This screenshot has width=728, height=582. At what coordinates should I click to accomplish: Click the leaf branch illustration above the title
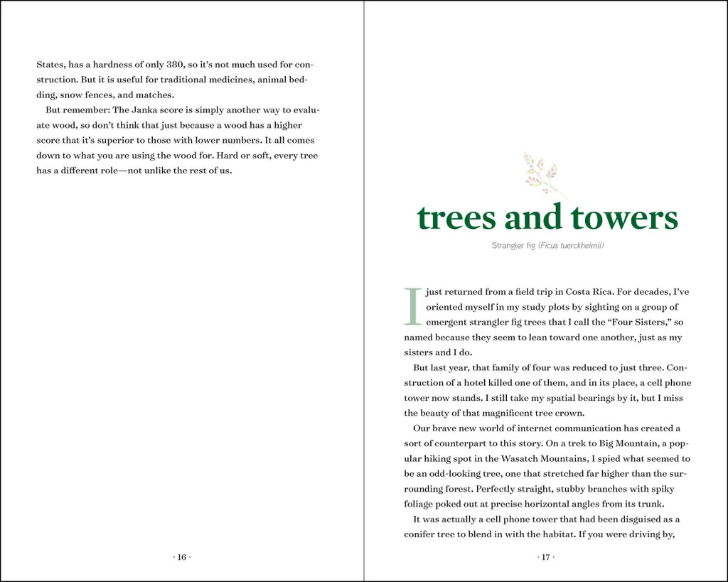[x=544, y=174]
